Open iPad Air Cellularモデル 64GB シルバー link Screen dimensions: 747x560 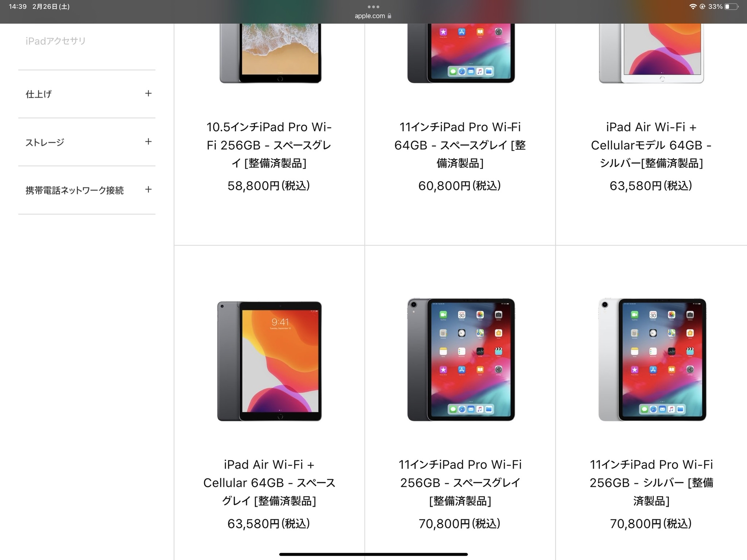coord(651,145)
